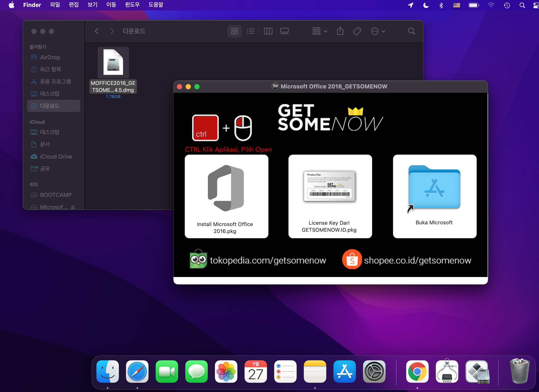Open the 편집 menu

click(74, 5)
